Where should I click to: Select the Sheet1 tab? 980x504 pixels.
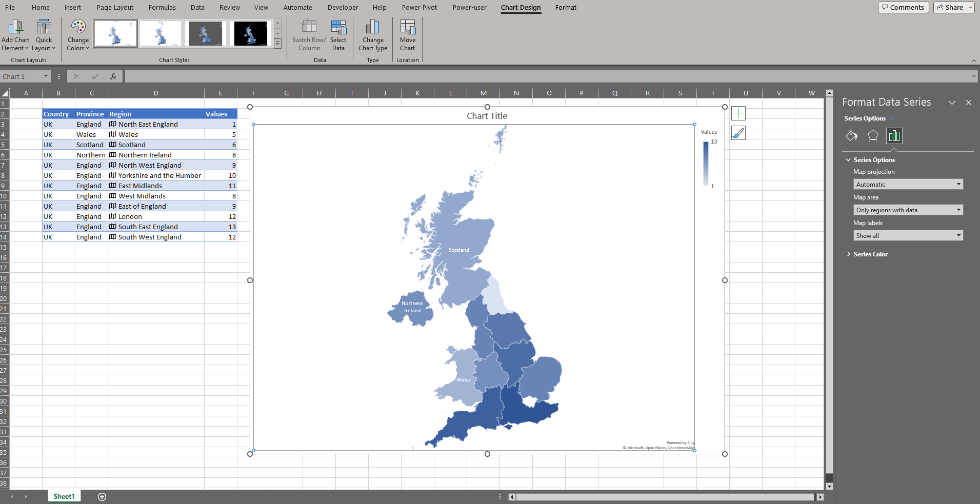pyautogui.click(x=64, y=496)
